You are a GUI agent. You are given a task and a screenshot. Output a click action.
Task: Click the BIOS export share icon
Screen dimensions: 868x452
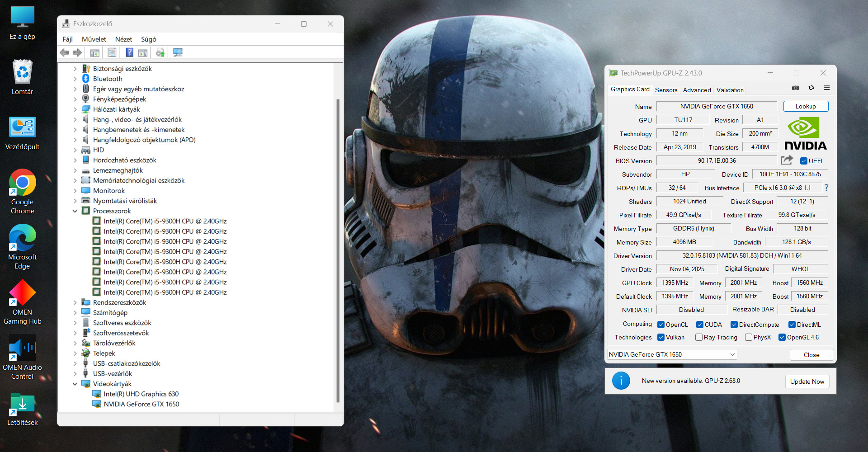tap(787, 160)
